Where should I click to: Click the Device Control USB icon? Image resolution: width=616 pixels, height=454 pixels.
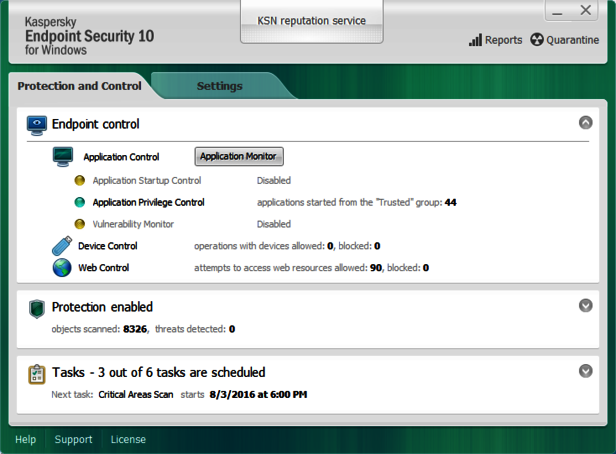62,246
